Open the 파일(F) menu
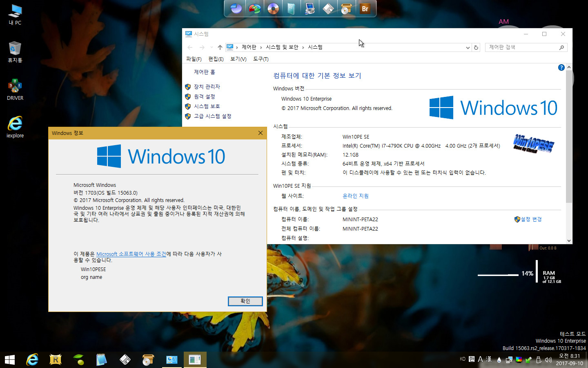 click(194, 59)
